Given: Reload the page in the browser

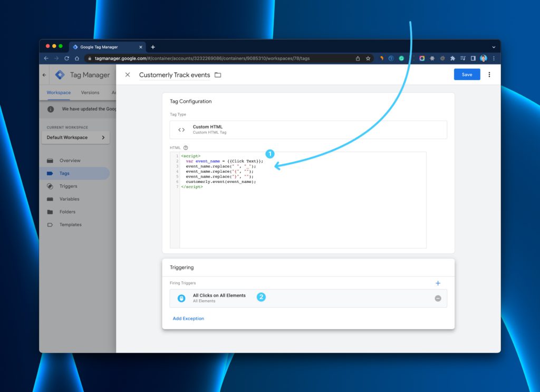Looking at the screenshot, I should [67, 58].
